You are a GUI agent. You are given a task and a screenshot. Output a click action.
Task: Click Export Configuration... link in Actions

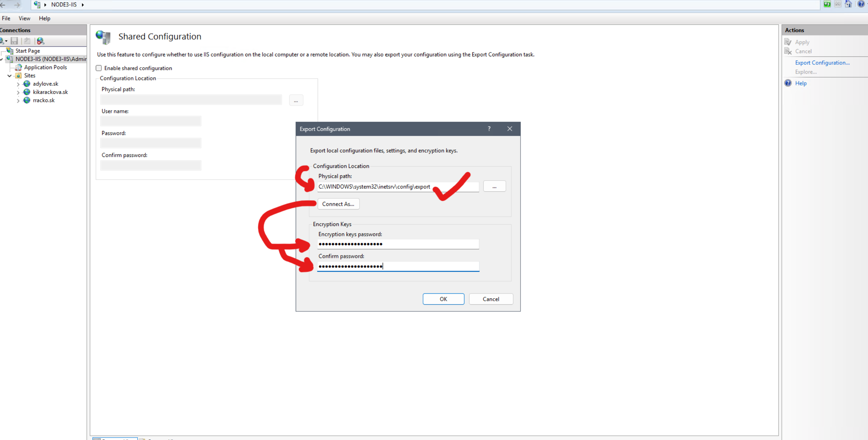click(x=822, y=63)
